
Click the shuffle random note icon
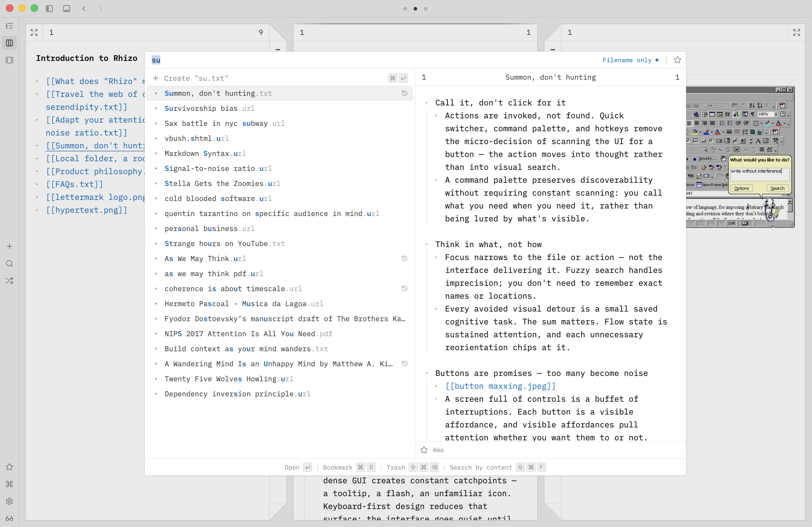[x=10, y=281]
